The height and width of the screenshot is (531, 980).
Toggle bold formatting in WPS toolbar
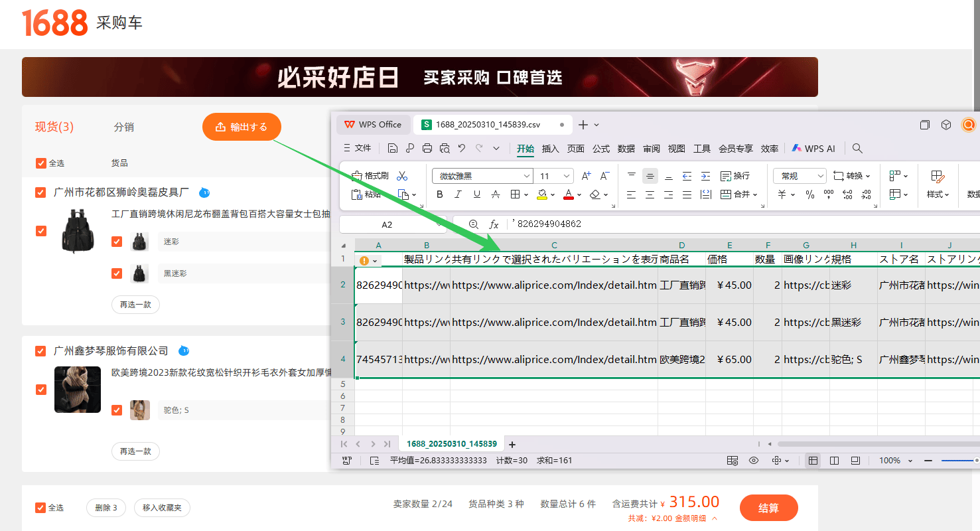(x=439, y=194)
